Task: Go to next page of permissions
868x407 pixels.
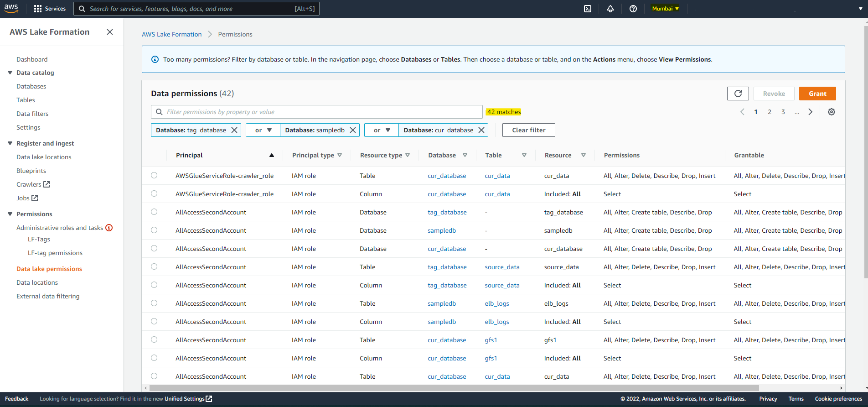Action: [x=810, y=112]
